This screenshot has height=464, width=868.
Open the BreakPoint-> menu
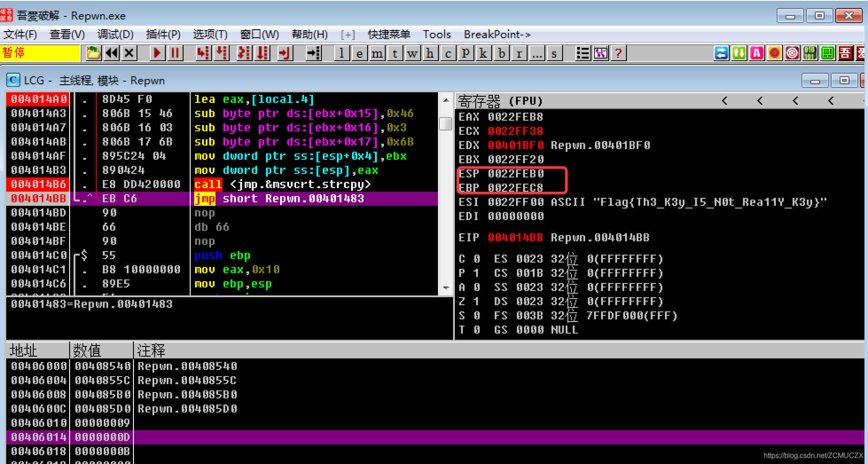pos(497,34)
